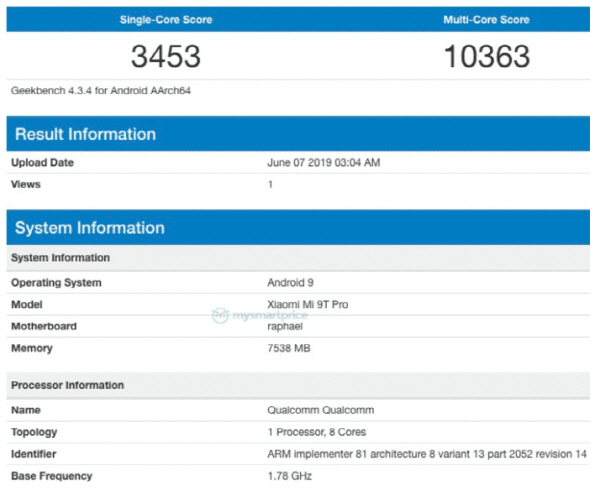Select the Android 9 value
The image size is (600, 496).
click(x=290, y=283)
